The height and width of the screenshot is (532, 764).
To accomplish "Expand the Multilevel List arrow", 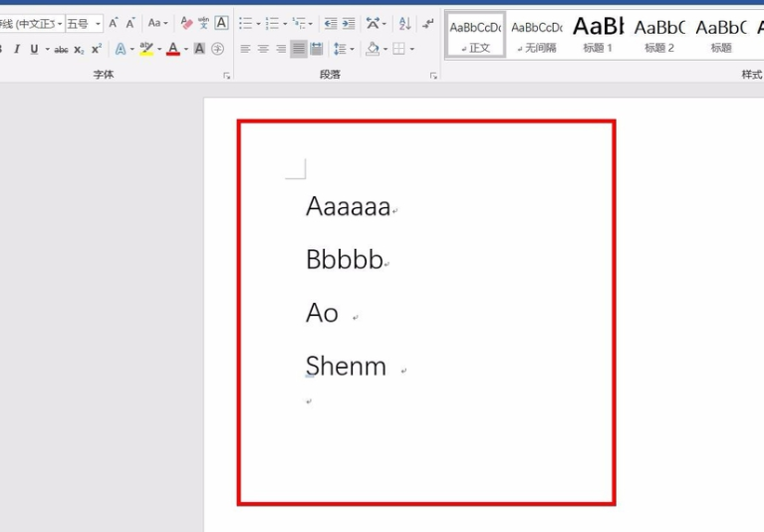I will [x=311, y=23].
